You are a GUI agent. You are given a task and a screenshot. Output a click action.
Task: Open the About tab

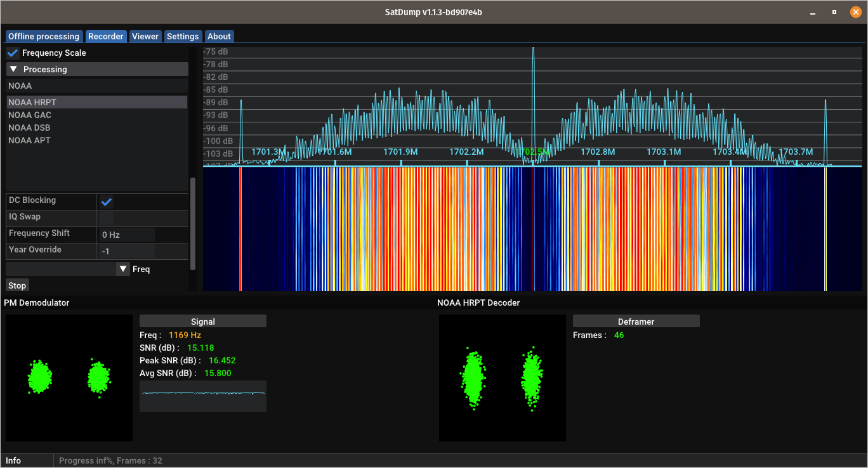[x=220, y=36]
